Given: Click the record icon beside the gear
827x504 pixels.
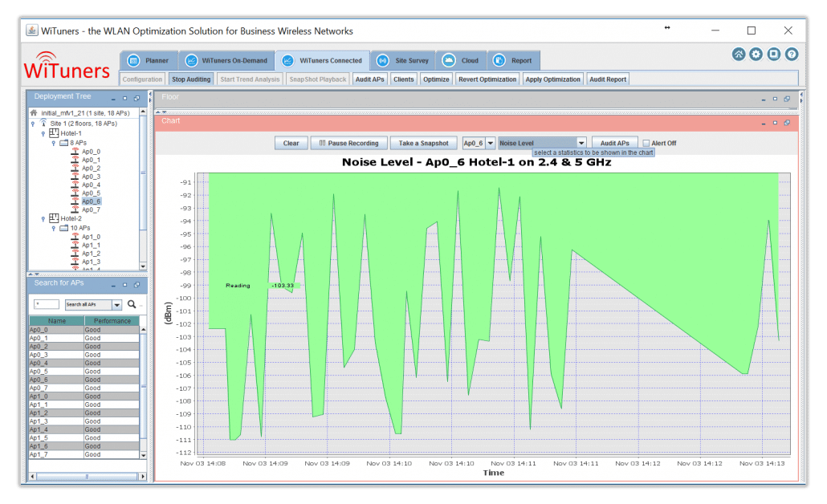Looking at the screenshot, I should (x=772, y=54).
